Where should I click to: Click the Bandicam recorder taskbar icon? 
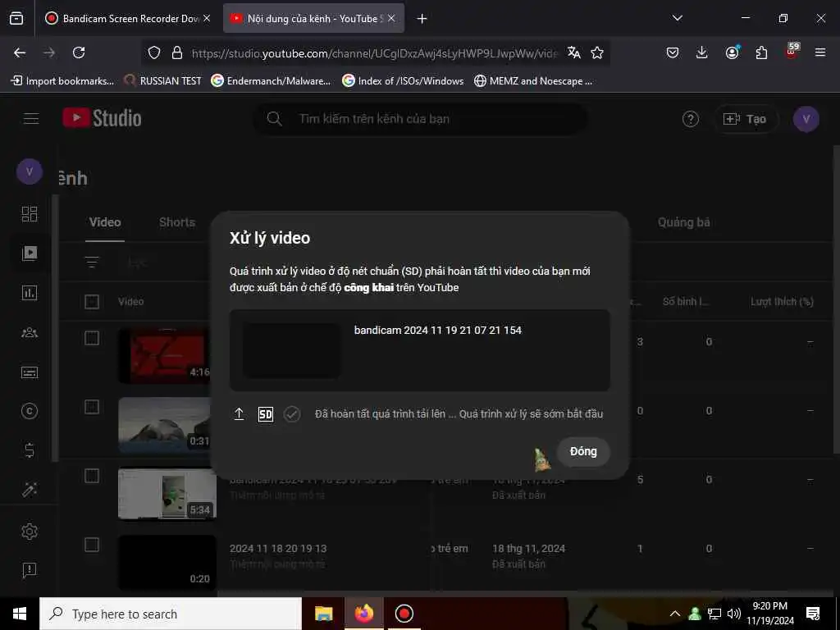404,614
